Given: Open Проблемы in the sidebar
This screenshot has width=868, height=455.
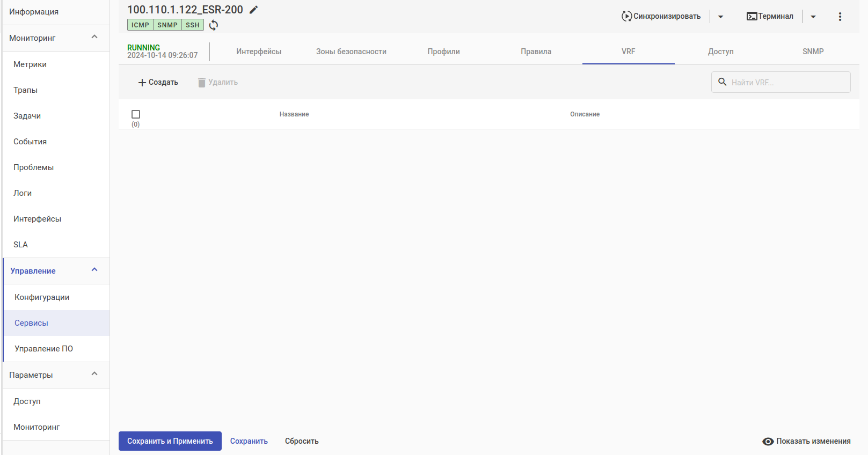Looking at the screenshot, I should [x=56, y=167].
